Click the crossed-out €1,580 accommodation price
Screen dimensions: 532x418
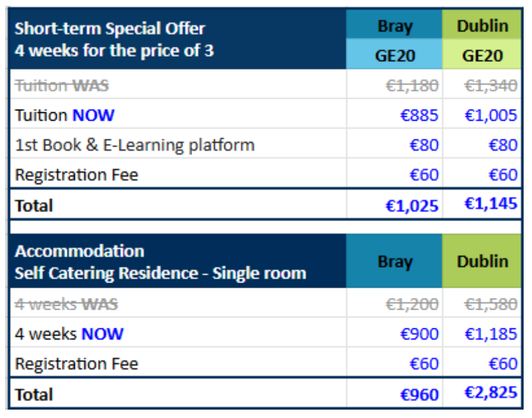pos(491,304)
